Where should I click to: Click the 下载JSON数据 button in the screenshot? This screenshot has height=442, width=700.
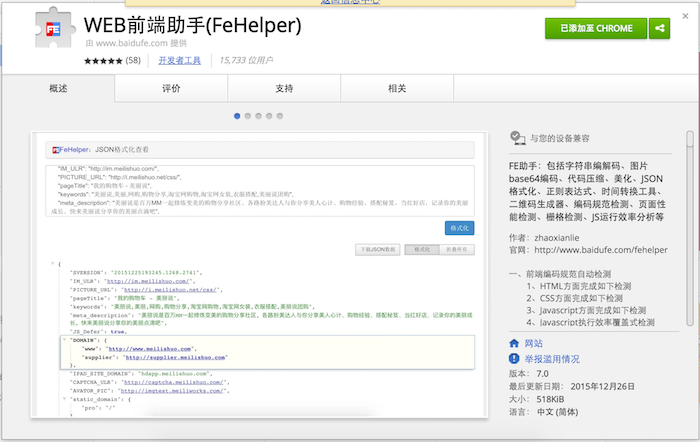pos(378,250)
